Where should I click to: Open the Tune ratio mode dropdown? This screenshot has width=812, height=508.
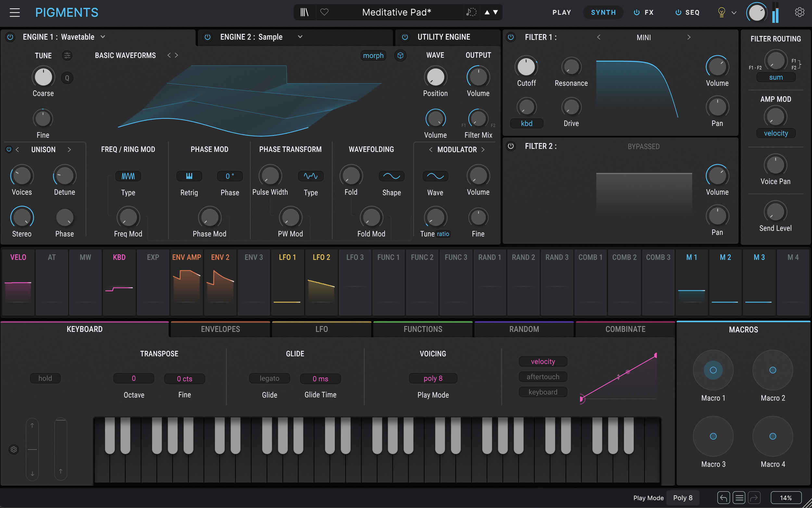coord(443,234)
